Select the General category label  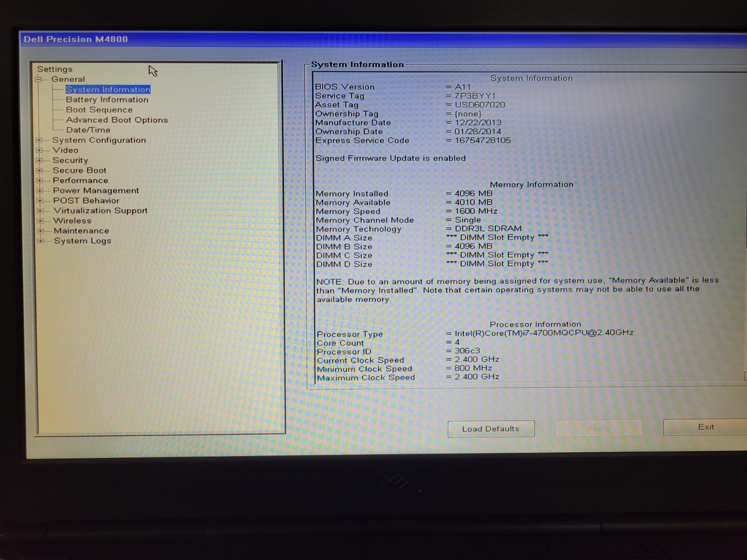[x=68, y=79]
